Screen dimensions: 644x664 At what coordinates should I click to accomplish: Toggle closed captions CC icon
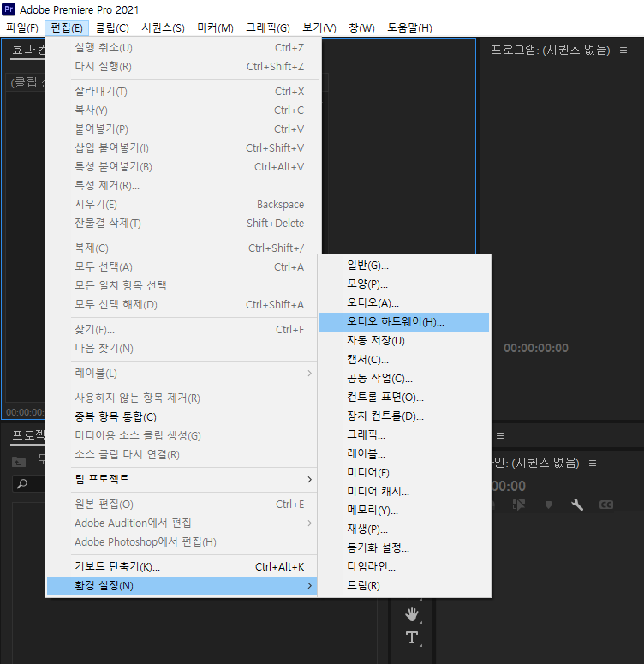(x=606, y=505)
